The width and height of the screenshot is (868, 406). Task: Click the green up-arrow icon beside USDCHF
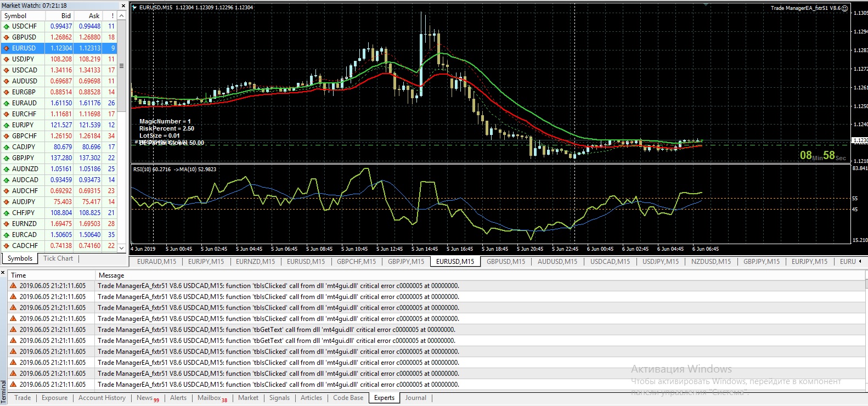(x=7, y=26)
